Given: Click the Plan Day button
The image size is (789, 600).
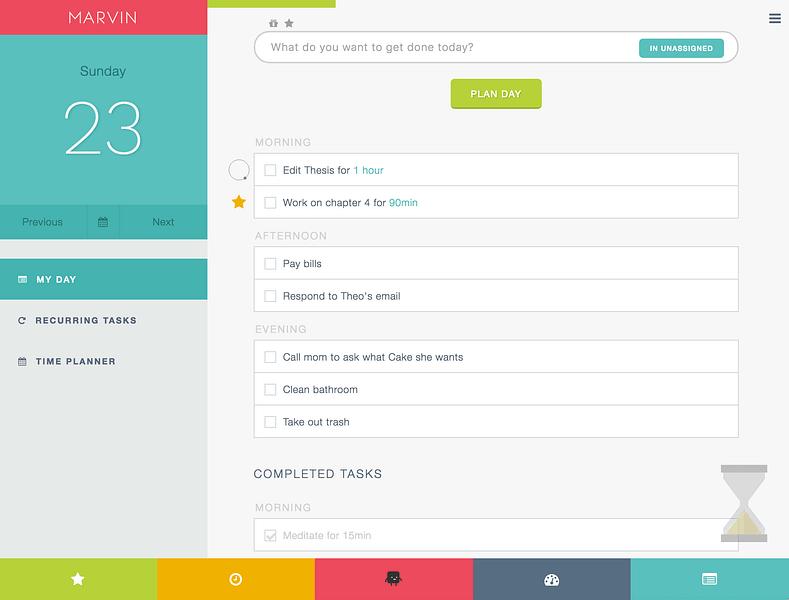Looking at the screenshot, I should pyautogui.click(x=496, y=94).
